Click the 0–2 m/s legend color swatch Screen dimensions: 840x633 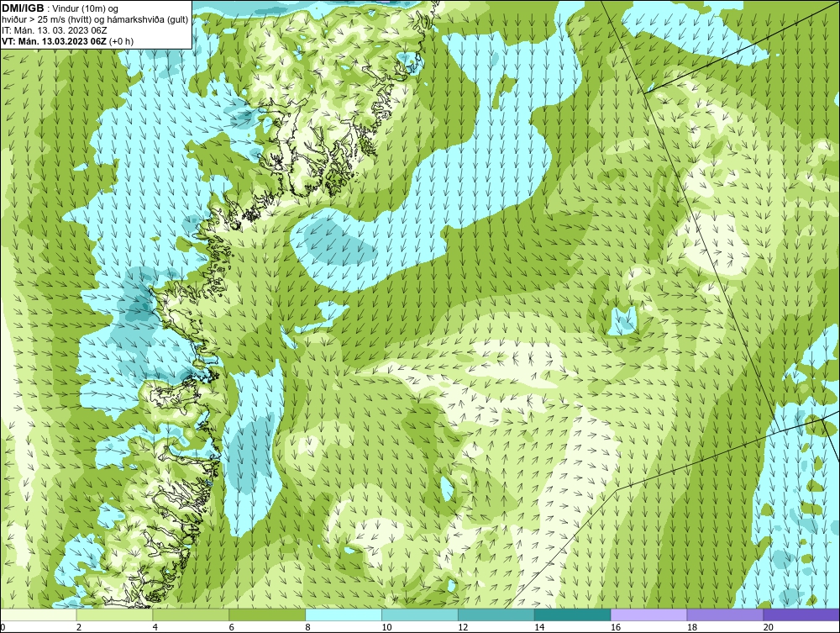pos(39,615)
